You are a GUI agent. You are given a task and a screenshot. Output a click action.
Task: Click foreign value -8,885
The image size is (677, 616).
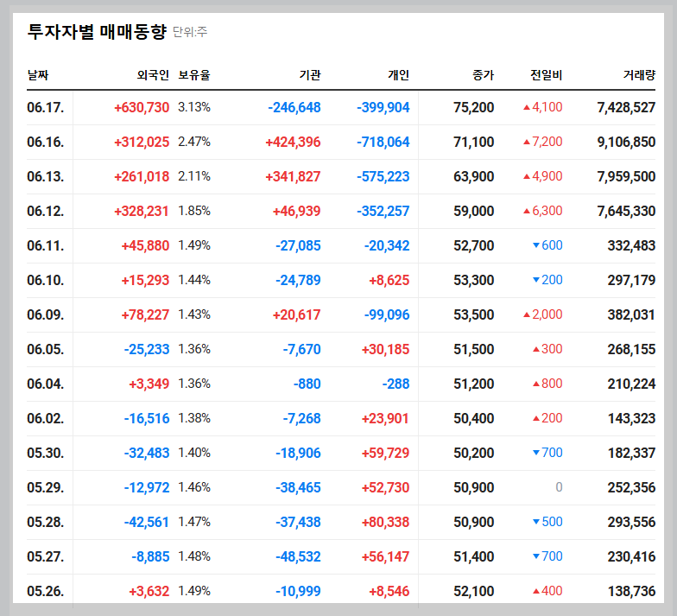point(150,556)
